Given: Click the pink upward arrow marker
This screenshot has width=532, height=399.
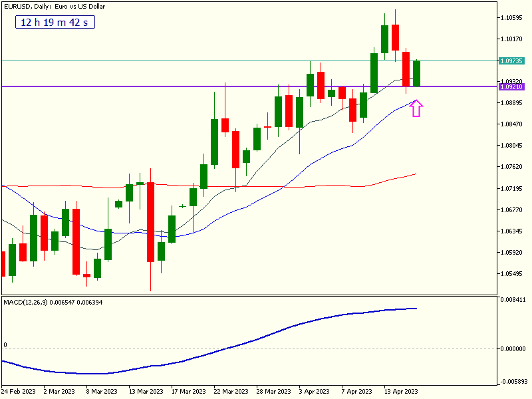Looking at the screenshot, I should pos(416,108).
